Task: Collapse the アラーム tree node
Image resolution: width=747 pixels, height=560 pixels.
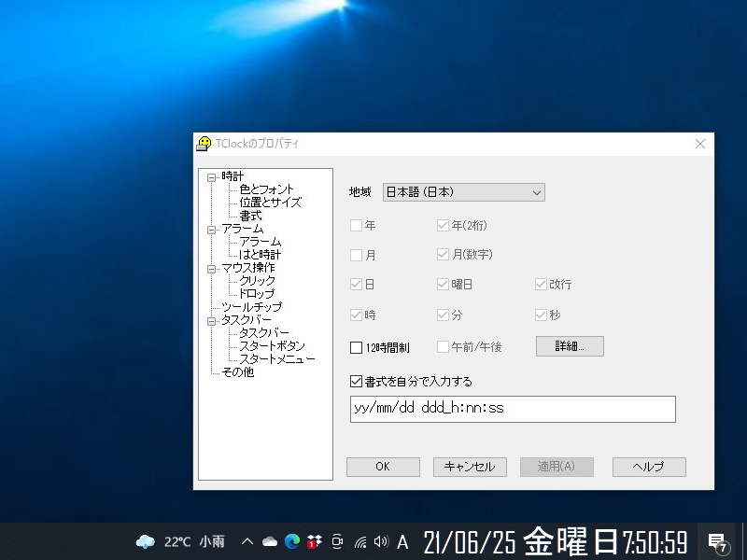Action: pyautogui.click(x=213, y=229)
